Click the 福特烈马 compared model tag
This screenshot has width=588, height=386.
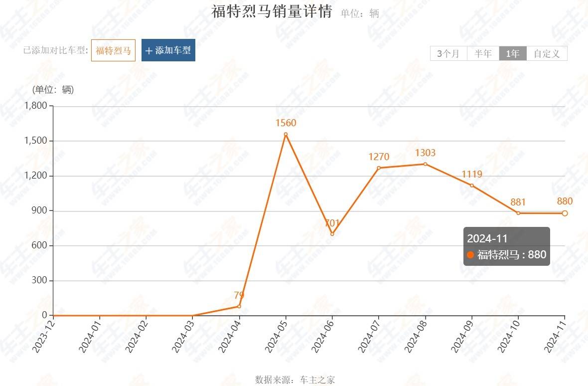coord(113,50)
